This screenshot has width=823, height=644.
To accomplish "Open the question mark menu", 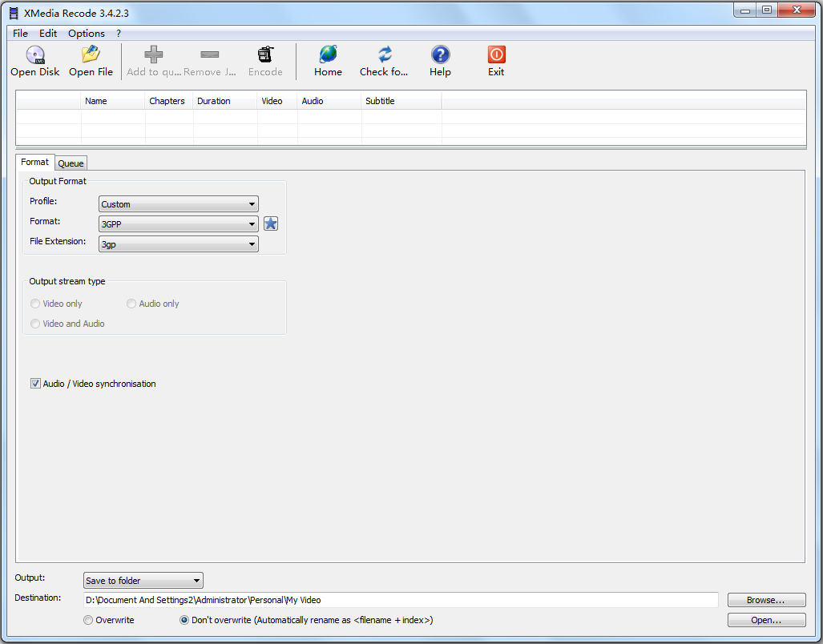I will tap(119, 33).
